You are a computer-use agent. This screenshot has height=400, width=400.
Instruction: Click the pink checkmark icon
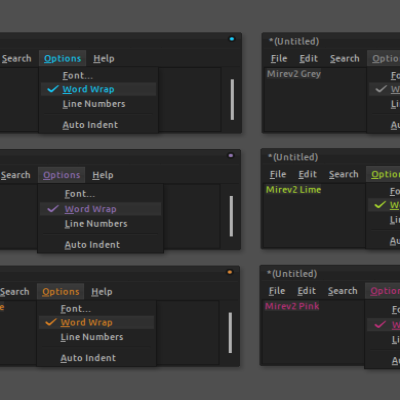[380, 324]
